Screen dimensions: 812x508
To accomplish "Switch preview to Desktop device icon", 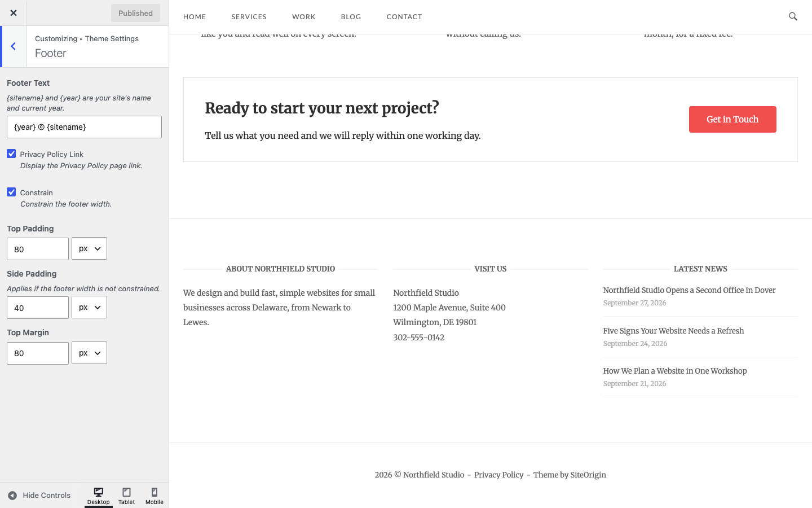I will (x=99, y=496).
